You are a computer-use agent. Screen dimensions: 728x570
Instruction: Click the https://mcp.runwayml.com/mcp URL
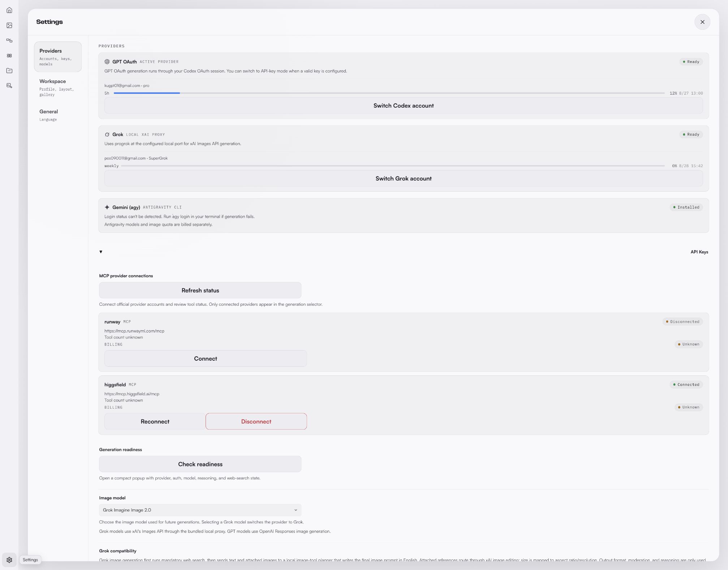(x=134, y=331)
